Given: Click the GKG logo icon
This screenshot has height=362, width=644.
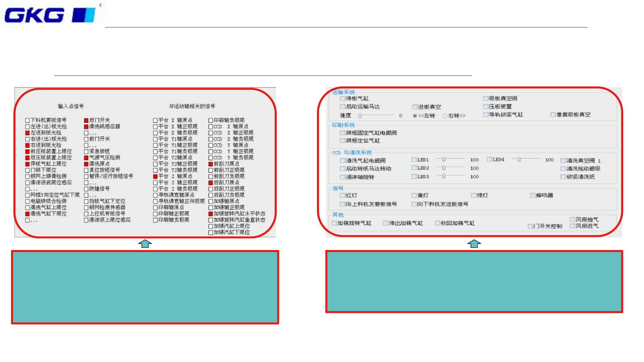Looking at the screenshot, I should tap(50, 15).
